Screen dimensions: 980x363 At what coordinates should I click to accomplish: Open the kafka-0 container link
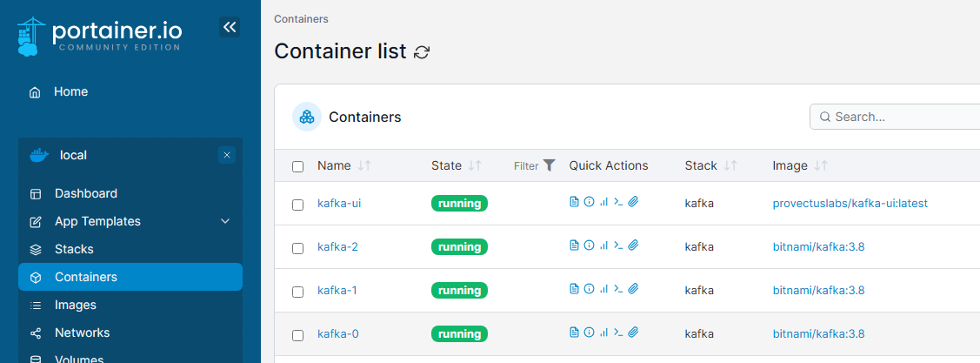click(x=338, y=334)
